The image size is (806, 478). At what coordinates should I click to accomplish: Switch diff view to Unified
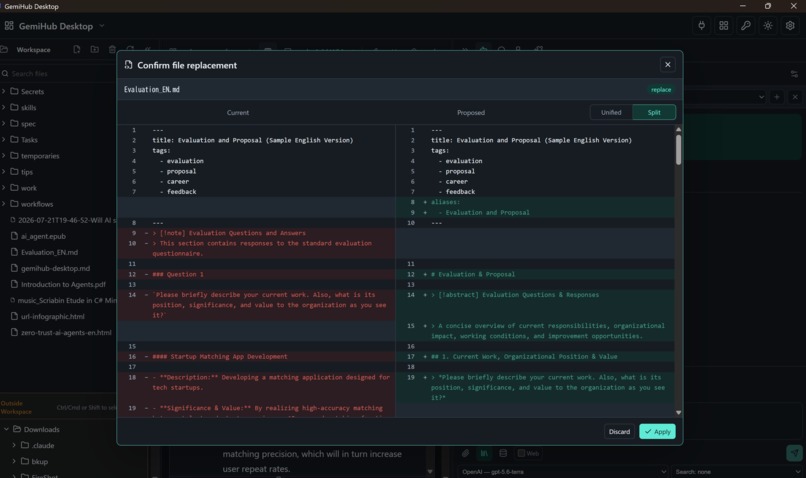pyautogui.click(x=611, y=112)
